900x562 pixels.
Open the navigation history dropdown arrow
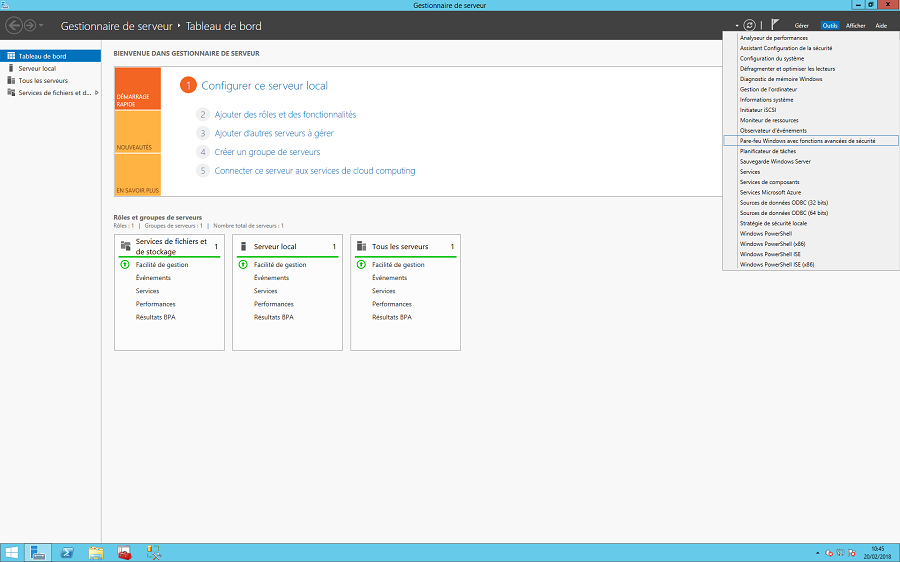41,26
